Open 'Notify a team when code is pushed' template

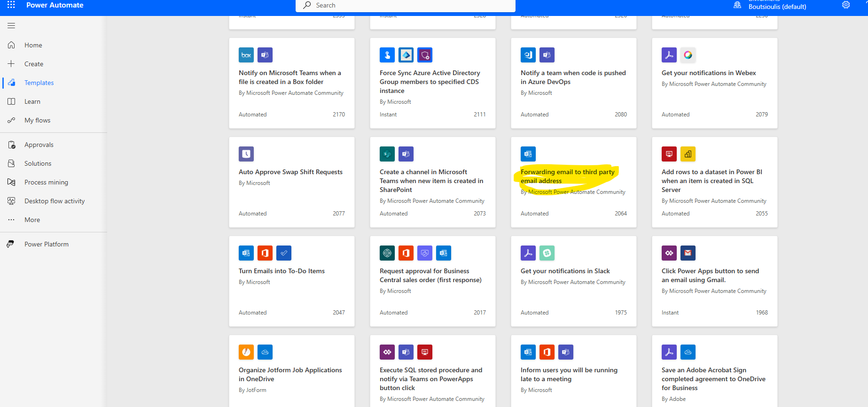point(573,77)
